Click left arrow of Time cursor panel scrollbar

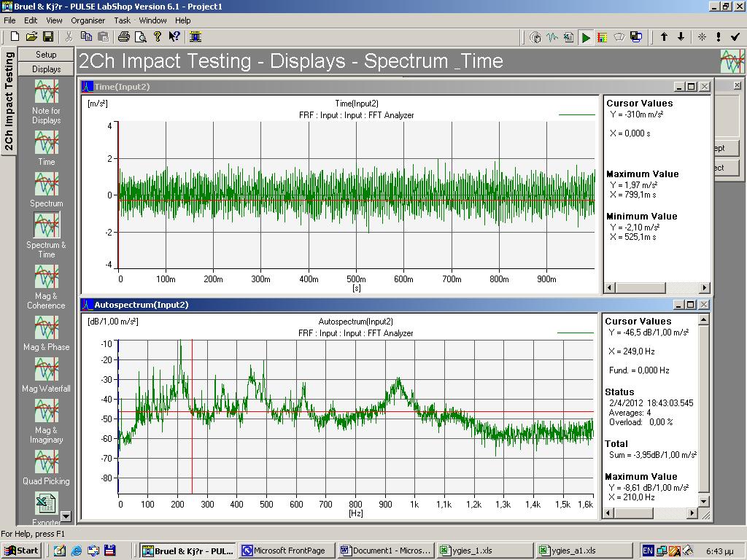point(609,287)
